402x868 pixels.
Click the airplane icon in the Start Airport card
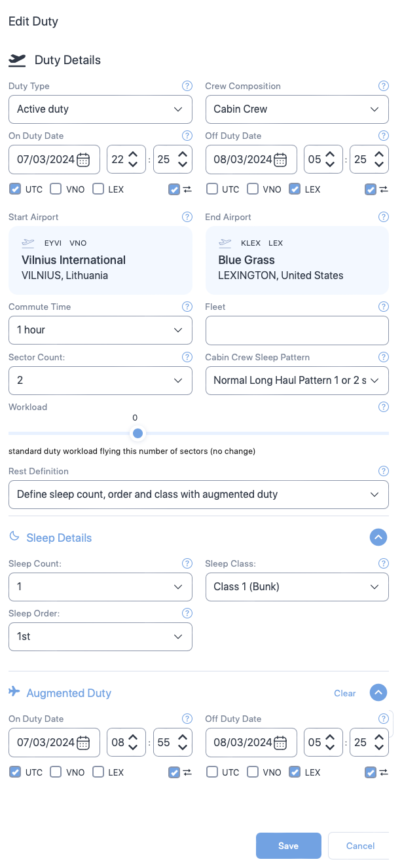(27, 242)
